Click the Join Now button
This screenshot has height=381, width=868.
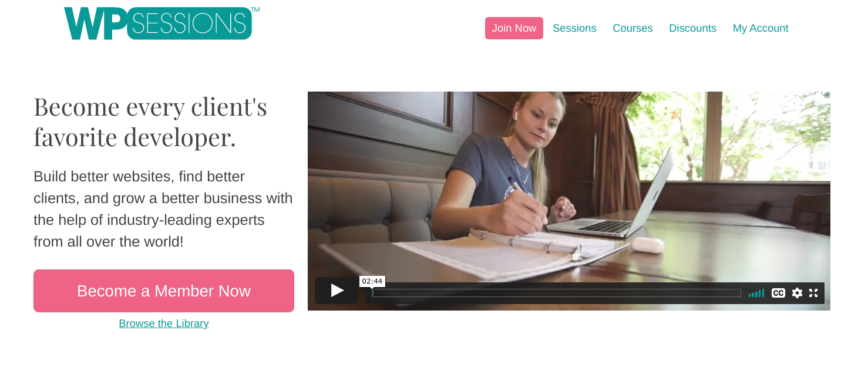514,28
